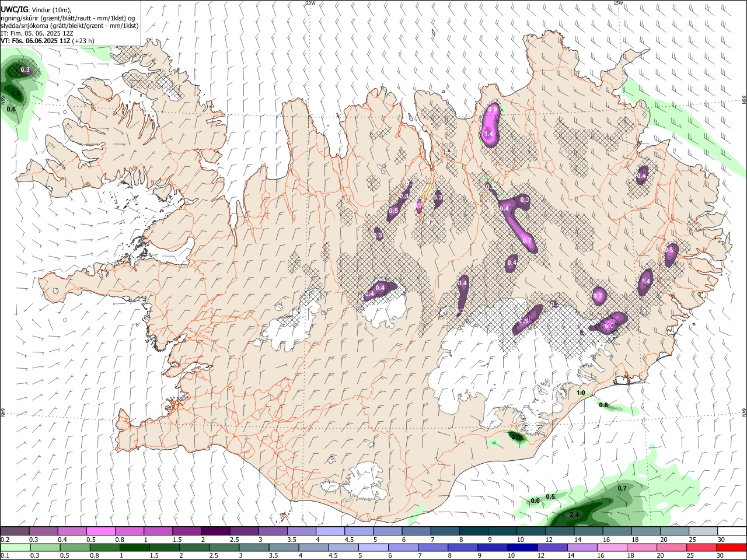The height and width of the screenshot is (560, 747).
Task: Click the "IT: Fim. 05. 06. 2025 12Z" line
Action: (37, 33)
